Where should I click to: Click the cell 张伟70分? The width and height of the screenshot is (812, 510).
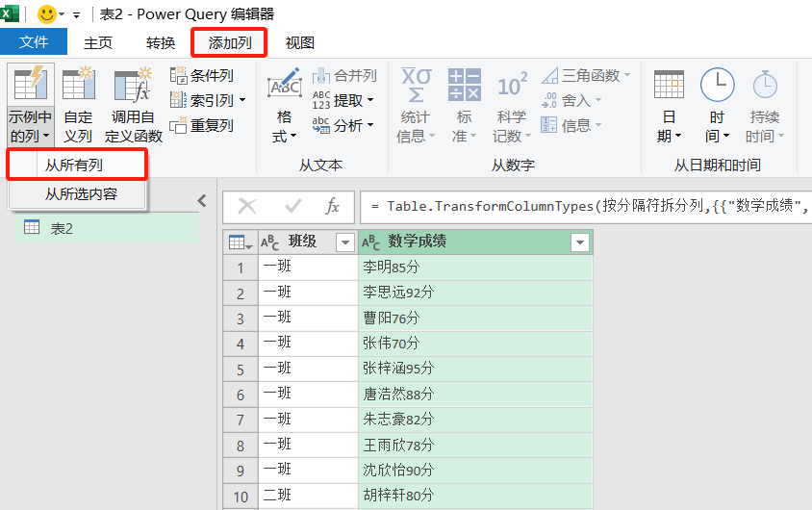(475, 344)
